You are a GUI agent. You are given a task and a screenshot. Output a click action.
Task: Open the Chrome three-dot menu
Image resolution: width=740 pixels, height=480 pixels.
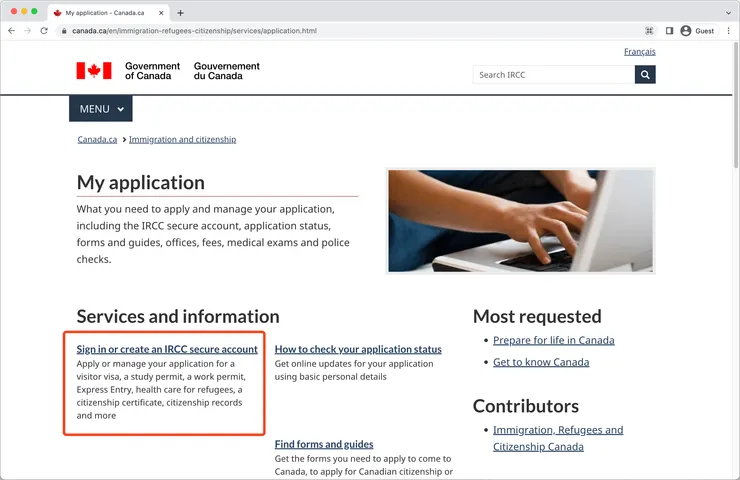[x=728, y=31]
